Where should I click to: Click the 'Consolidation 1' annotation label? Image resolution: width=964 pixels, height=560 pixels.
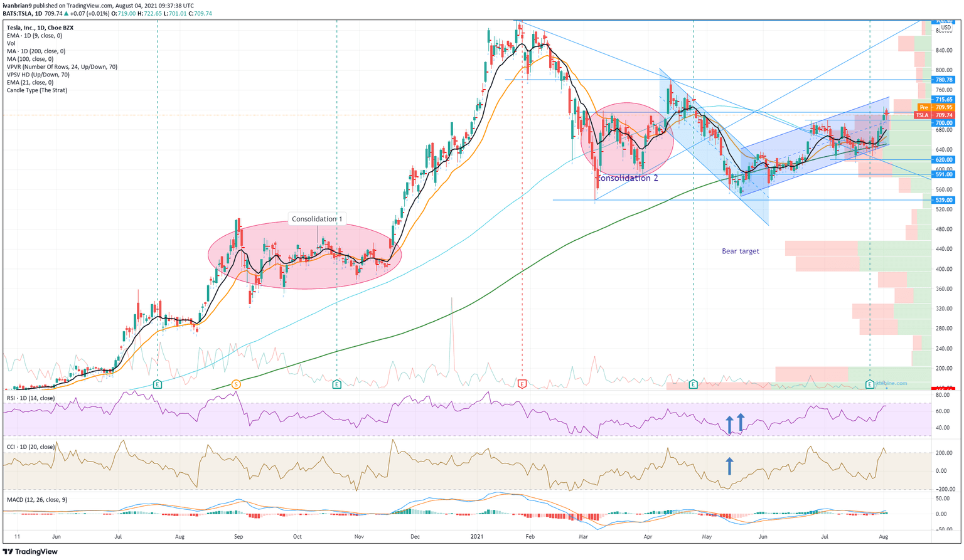(318, 219)
